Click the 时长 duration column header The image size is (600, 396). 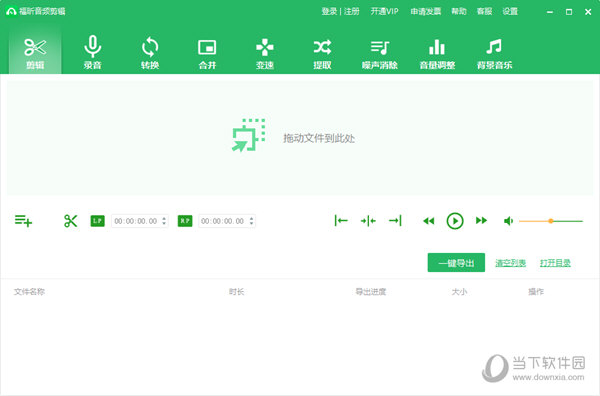coord(236,292)
